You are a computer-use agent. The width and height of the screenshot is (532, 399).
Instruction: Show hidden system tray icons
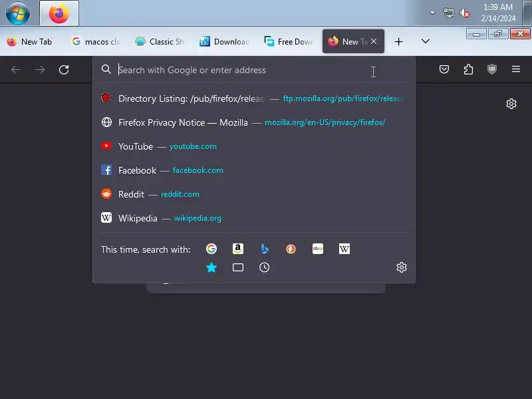pos(432,13)
